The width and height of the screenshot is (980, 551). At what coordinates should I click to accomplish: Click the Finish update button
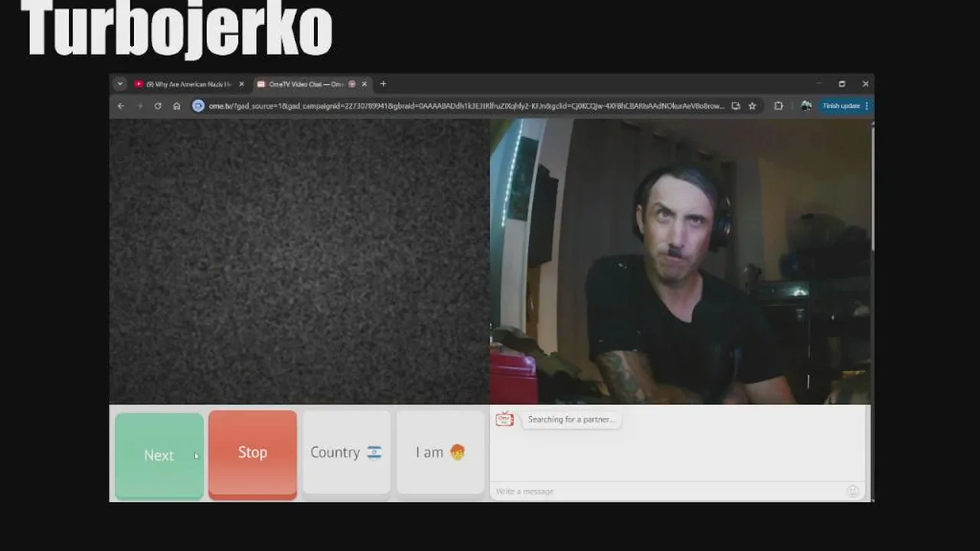tap(841, 106)
